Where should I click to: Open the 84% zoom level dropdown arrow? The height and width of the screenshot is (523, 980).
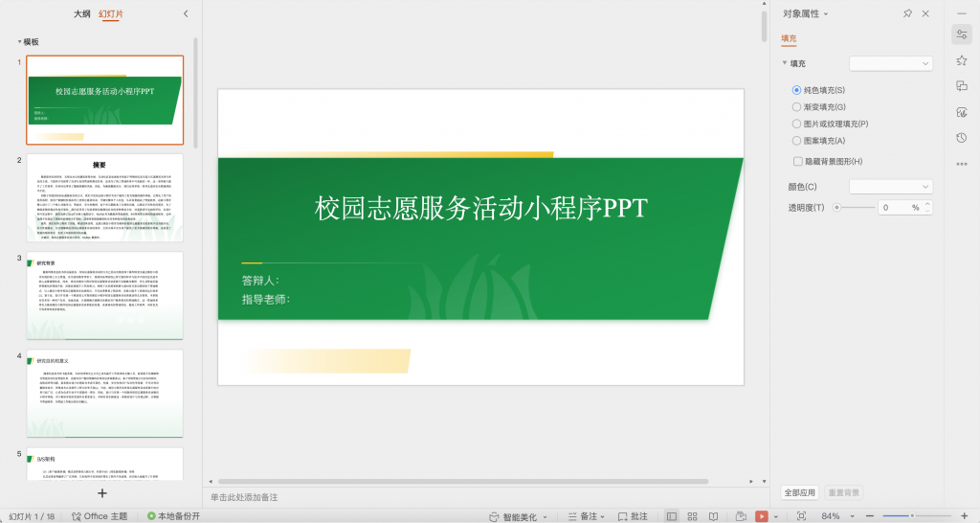pyautogui.click(x=852, y=516)
